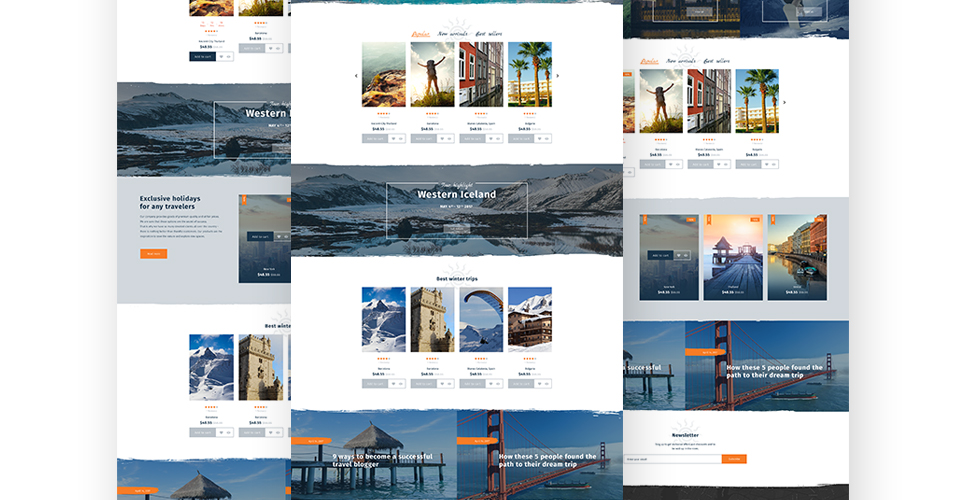965x500 pixels.
Task: Add cliff photo product to cart, center mockup
Action: (375, 139)
